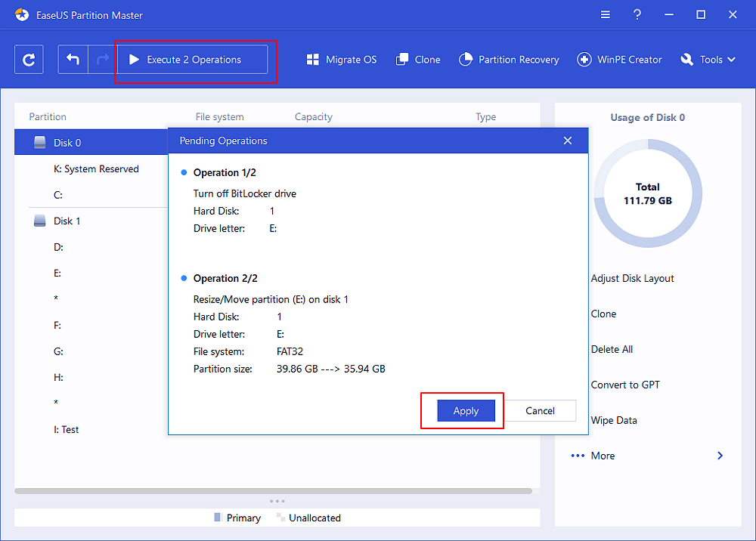Select the F: partition row
The width and height of the screenshot is (756, 541).
(x=57, y=326)
